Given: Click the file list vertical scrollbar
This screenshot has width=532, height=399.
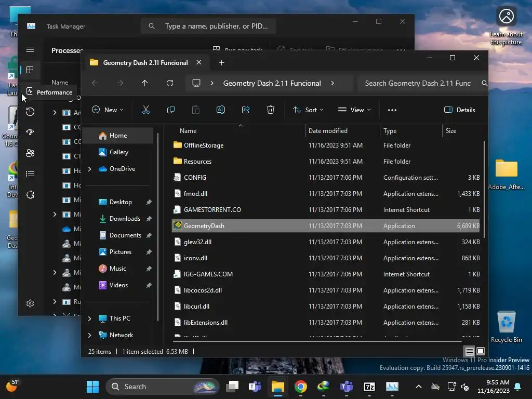Looking at the screenshot, I should pos(484,189).
